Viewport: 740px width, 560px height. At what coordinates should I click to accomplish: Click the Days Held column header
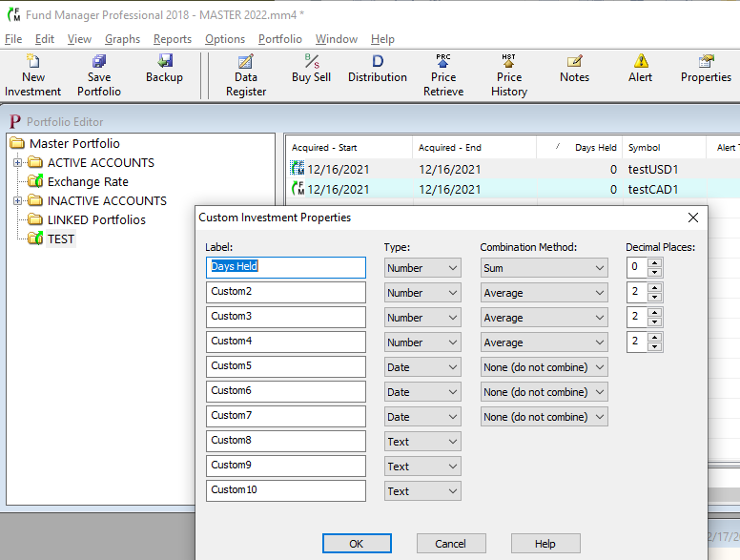580,147
